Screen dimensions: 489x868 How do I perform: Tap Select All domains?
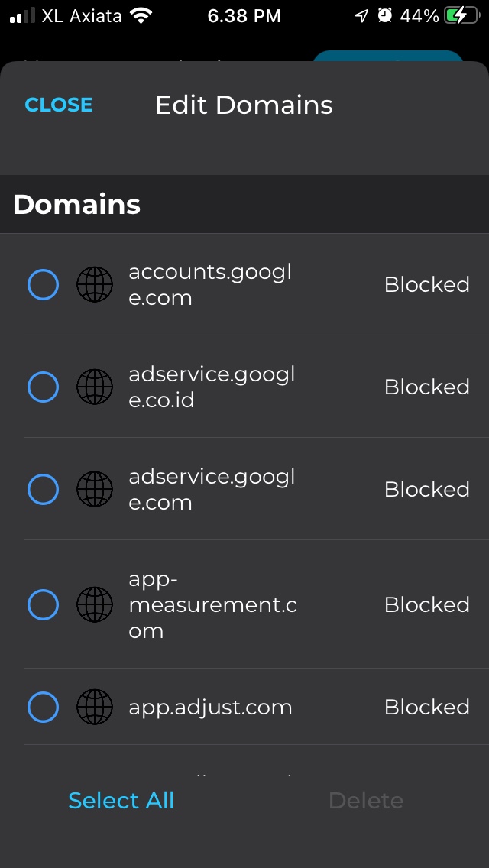pos(121,800)
